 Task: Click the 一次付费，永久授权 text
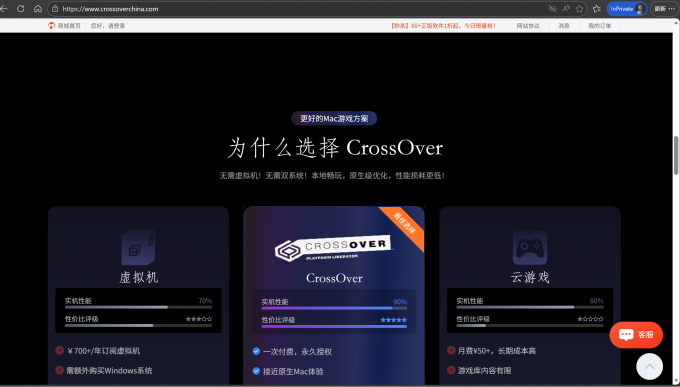click(297, 351)
